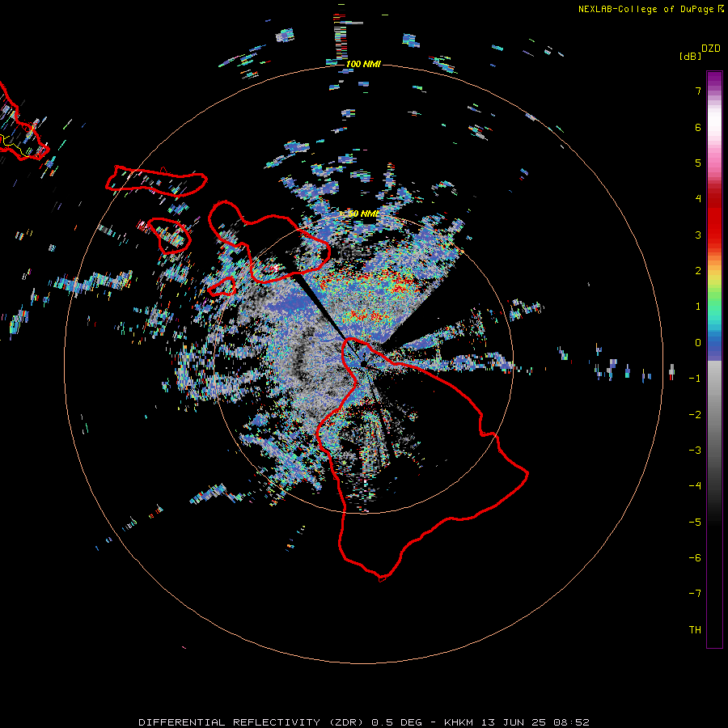Click the -3 value on the color scale

(x=695, y=451)
